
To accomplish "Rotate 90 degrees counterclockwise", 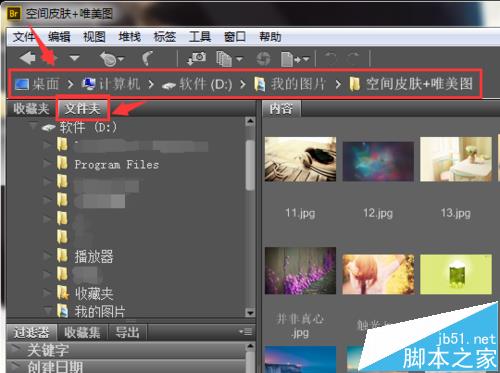I will pyautogui.click(x=331, y=59).
